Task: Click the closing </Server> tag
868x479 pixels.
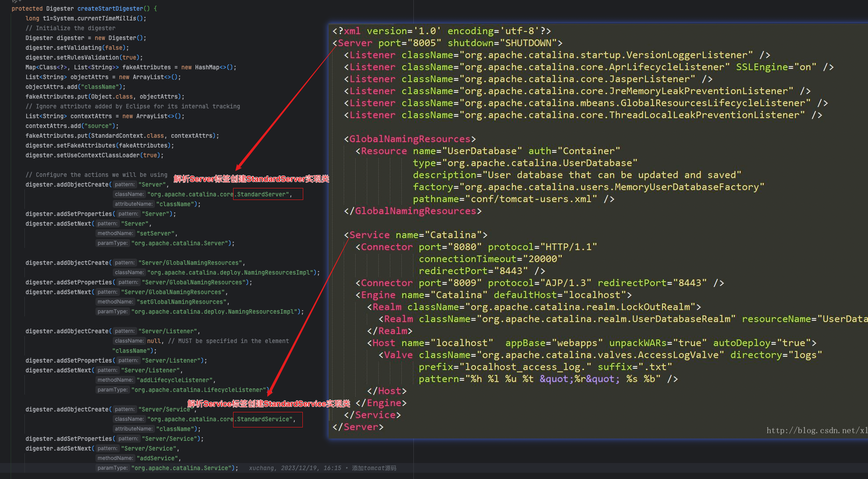Action: click(358, 427)
